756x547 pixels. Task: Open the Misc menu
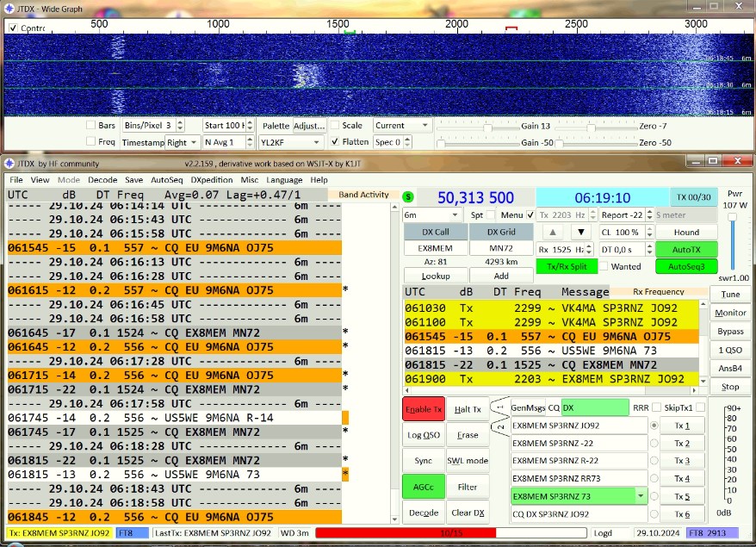pos(249,179)
